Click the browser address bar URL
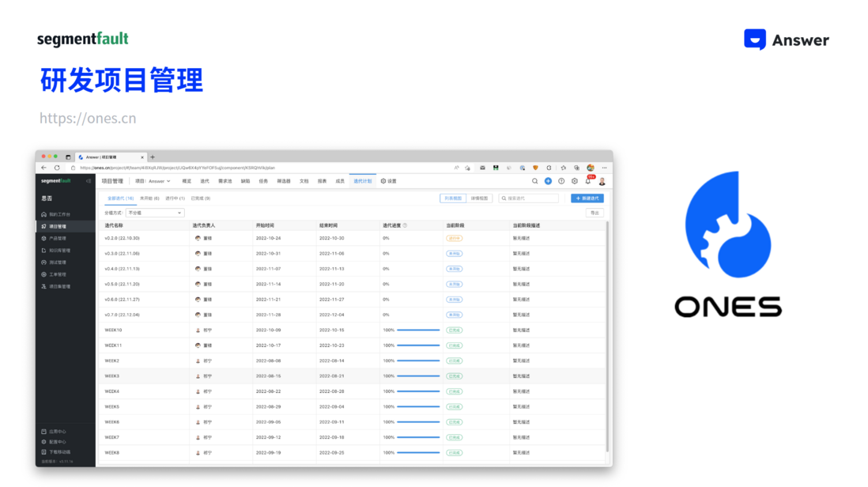 177,168
